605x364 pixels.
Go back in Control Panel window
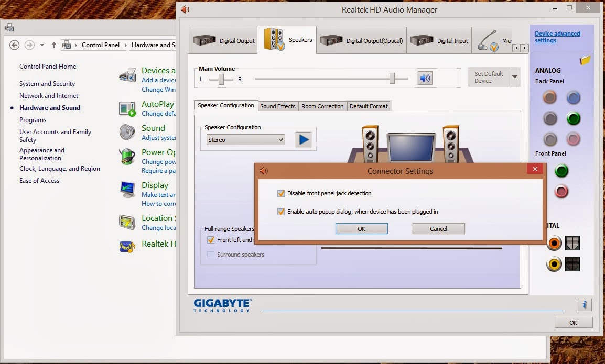[x=14, y=45]
